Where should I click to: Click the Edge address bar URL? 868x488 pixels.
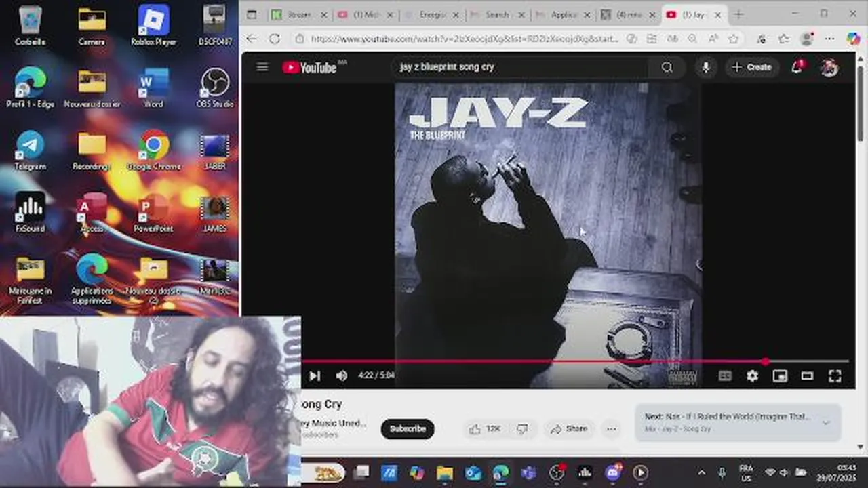pyautogui.click(x=465, y=39)
